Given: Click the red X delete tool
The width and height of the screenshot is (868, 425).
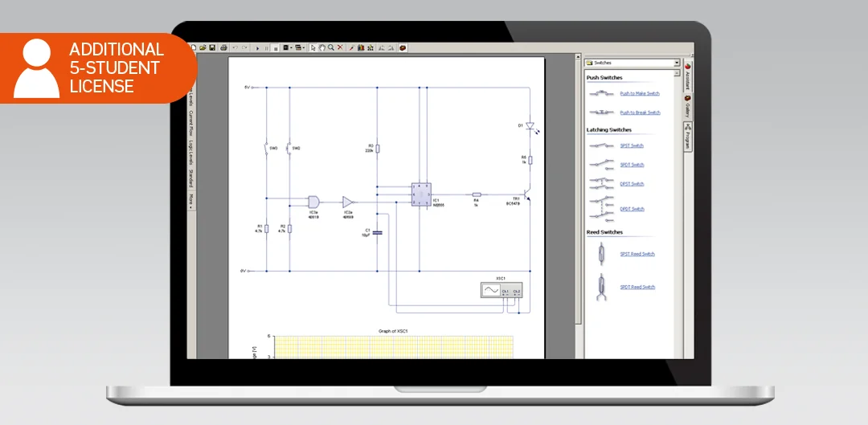Looking at the screenshot, I should click(340, 48).
